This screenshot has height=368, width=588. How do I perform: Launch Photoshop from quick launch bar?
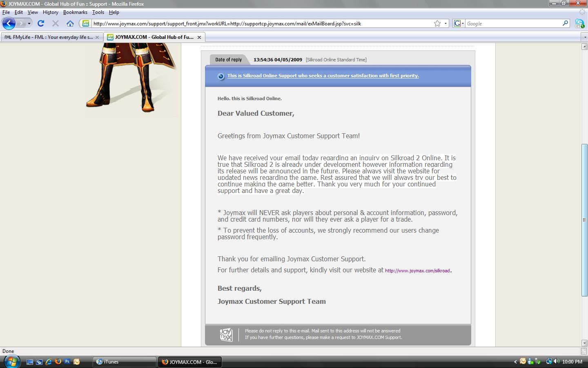67,361
